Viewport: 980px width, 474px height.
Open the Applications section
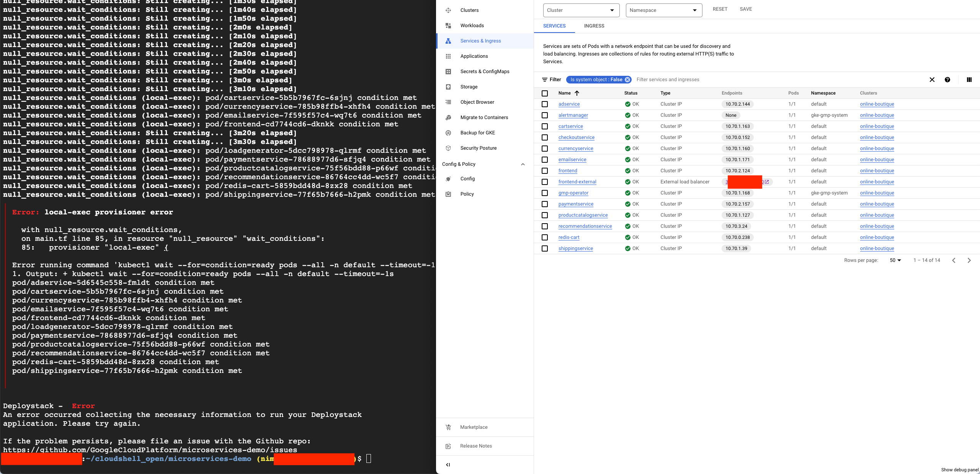[x=474, y=56]
